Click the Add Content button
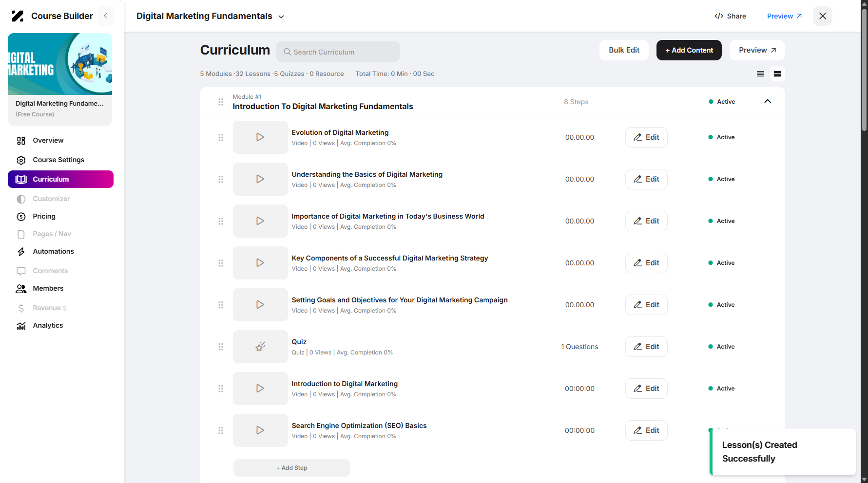Screen dimensions: 868x483 689,50
